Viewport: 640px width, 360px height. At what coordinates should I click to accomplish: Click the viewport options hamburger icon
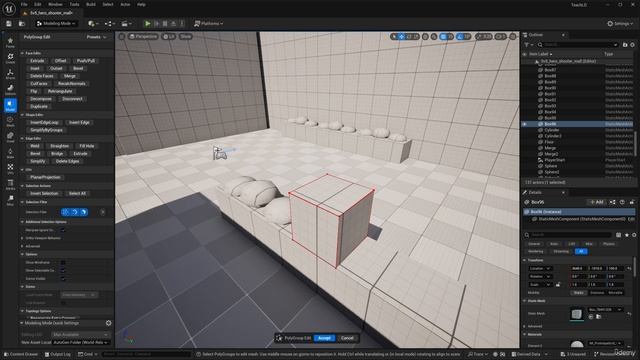pos(122,36)
